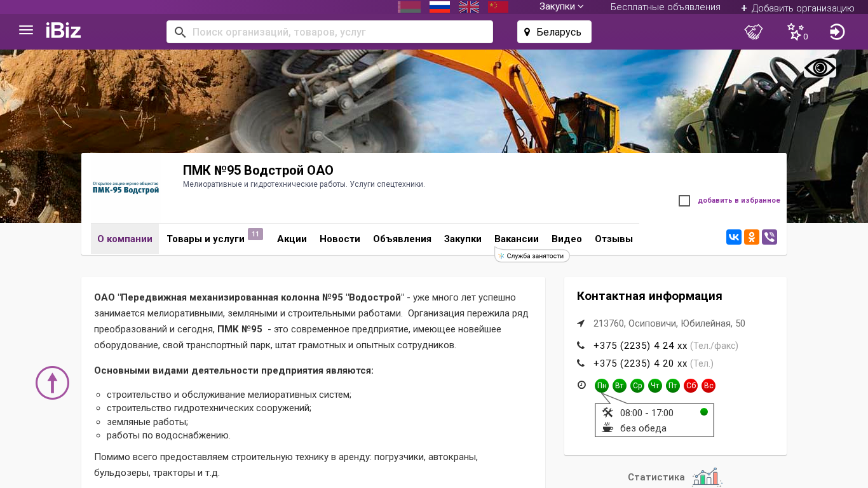Viewport: 868px width, 488px height.
Task: Share via Viber
Action: pos(770,237)
